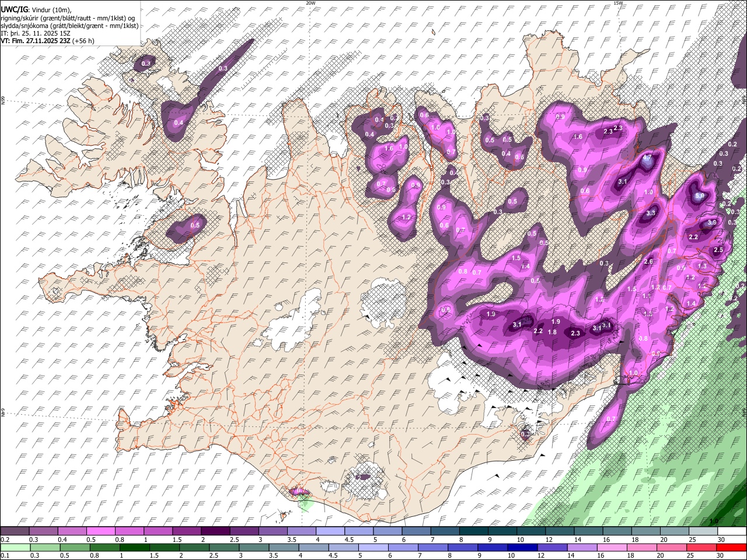Select the bright red 30 swatch in the bottom legend row
Screen dimensions: 747x560
tap(731, 547)
